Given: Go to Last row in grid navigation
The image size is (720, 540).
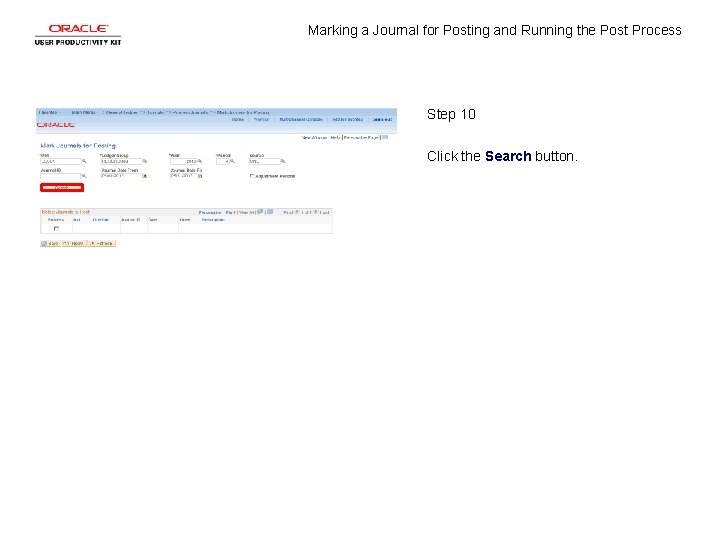Looking at the screenshot, I should click(325, 212).
